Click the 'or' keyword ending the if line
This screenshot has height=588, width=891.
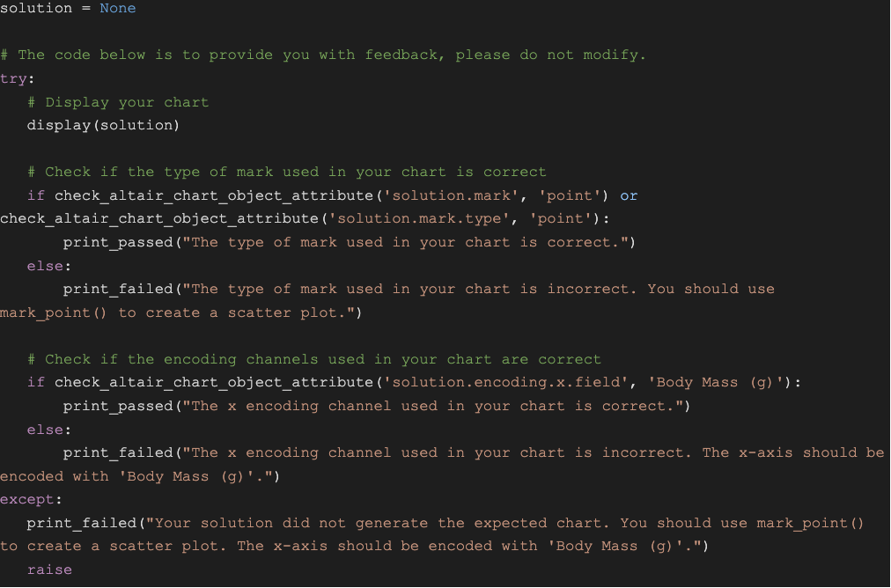[x=629, y=195]
